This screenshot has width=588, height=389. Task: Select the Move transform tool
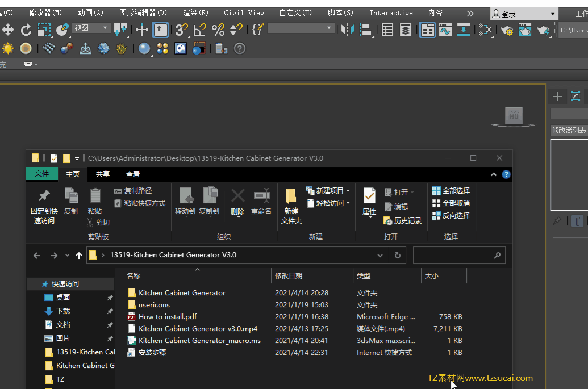(8, 29)
